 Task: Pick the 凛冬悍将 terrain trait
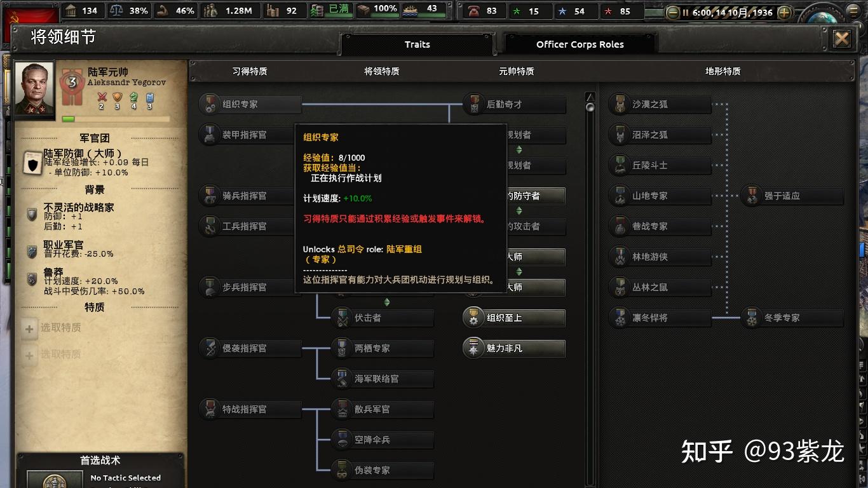(660, 318)
